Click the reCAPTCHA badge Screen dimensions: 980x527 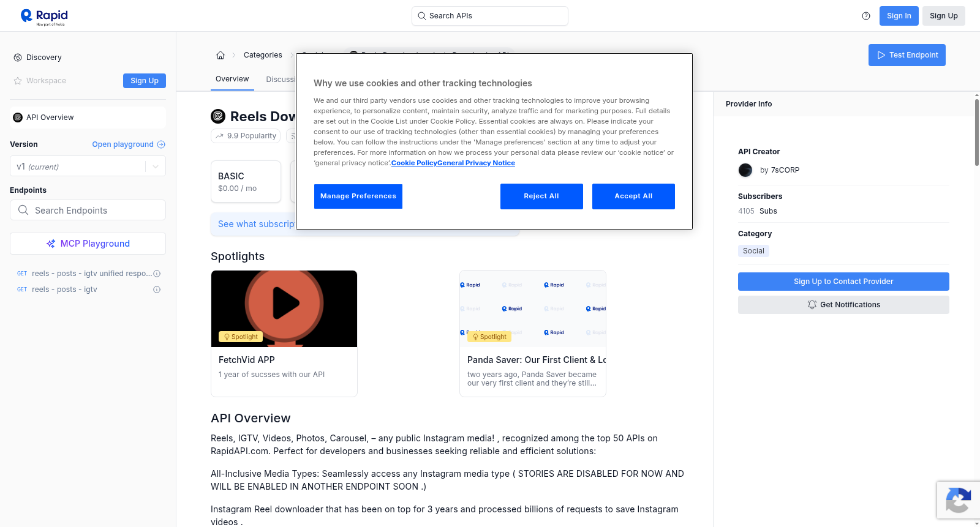pos(958,500)
